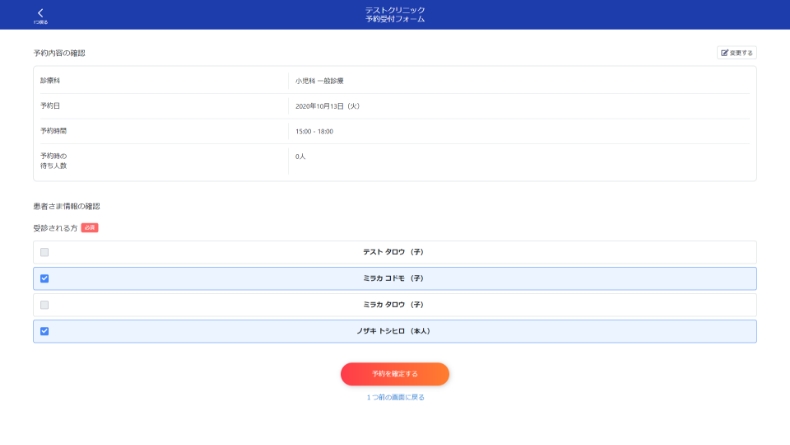Select the テスト タロウ (子) name label
The image size is (790, 445).
394,252
